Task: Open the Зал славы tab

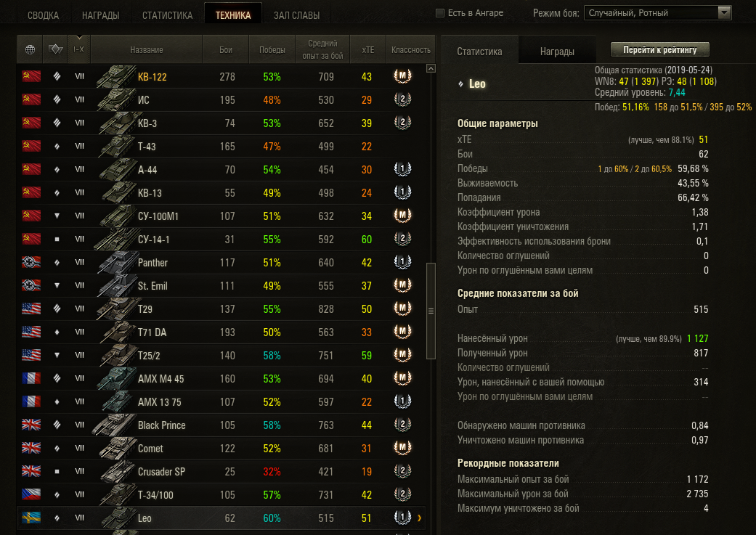Action: (x=296, y=15)
